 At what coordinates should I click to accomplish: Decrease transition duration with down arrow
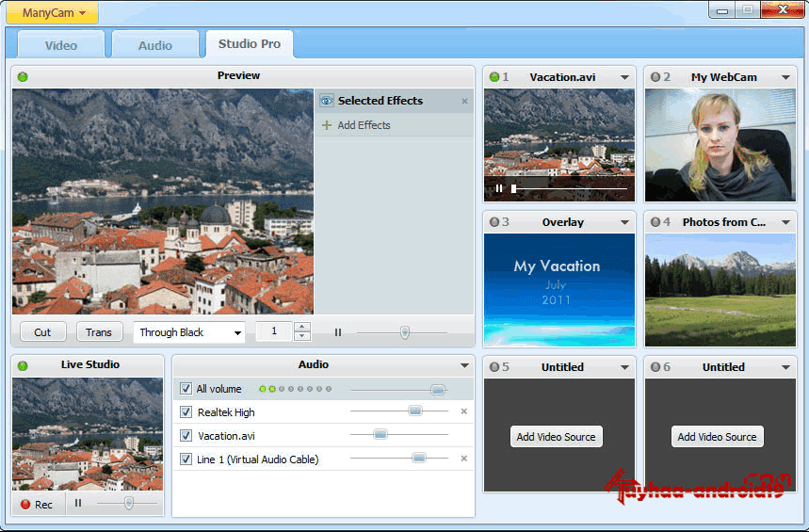click(301, 336)
